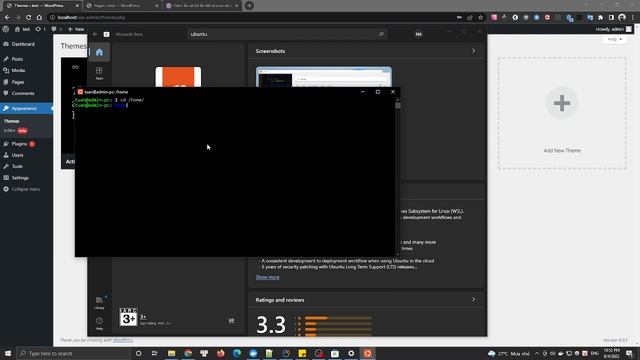640x360 pixels.
Task: Open comments bubble in admin bar
Action: [x=56, y=29]
